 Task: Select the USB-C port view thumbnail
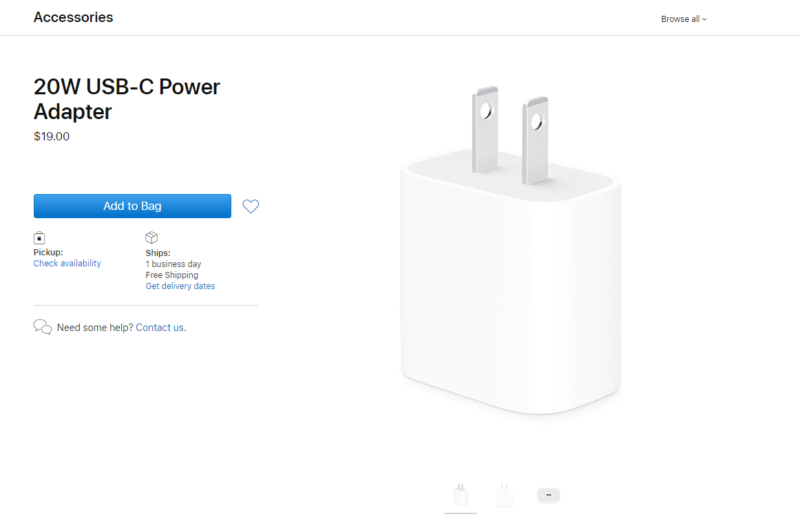click(549, 495)
